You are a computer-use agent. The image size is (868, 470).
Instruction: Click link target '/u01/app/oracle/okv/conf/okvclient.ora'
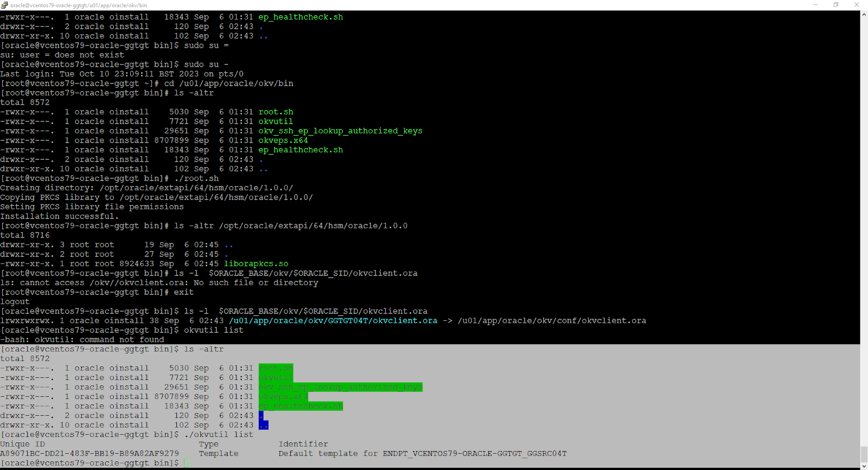tap(552, 320)
